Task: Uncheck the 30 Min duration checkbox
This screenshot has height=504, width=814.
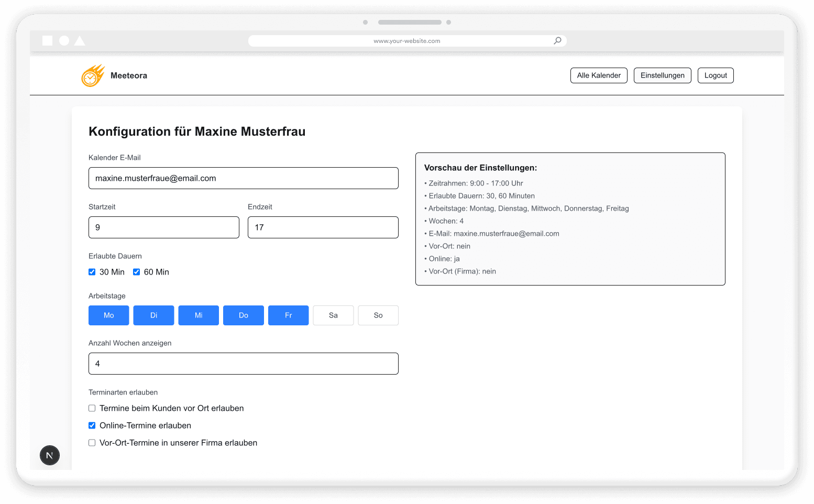Action: tap(92, 272)
